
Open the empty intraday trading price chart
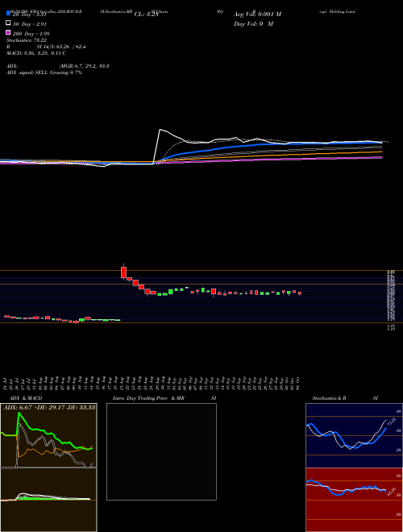pos(161,451)
